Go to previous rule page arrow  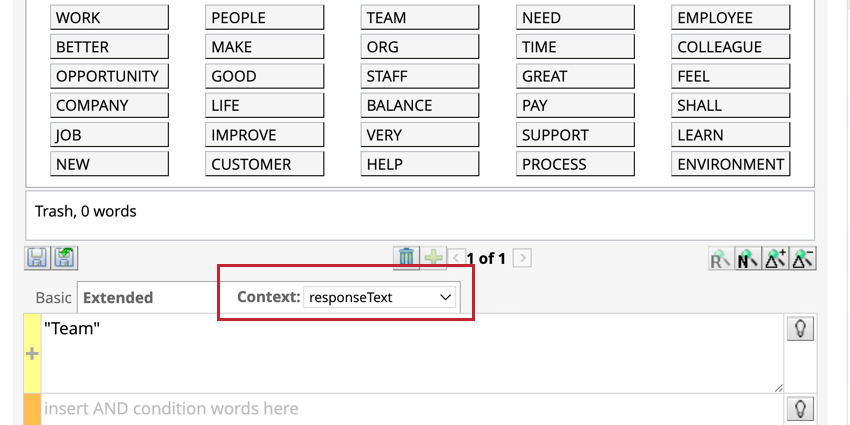pyautogui.click(x=456, y=258)
